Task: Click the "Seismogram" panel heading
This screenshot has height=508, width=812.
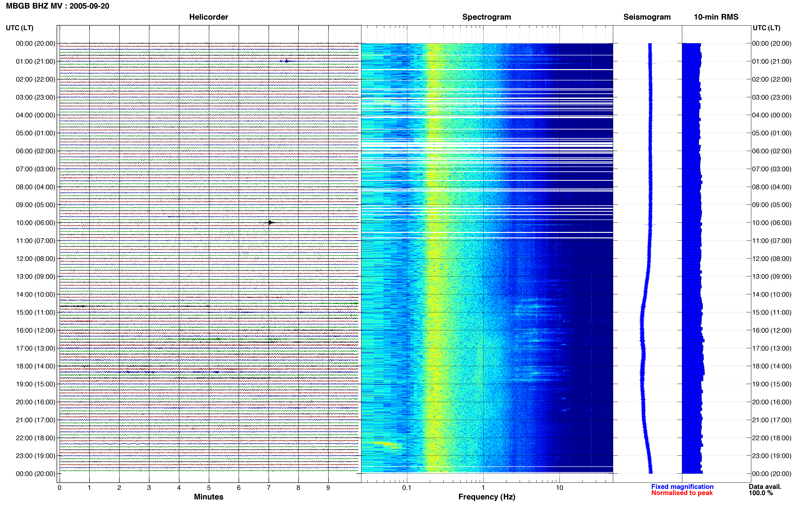Action: point(647,17)
